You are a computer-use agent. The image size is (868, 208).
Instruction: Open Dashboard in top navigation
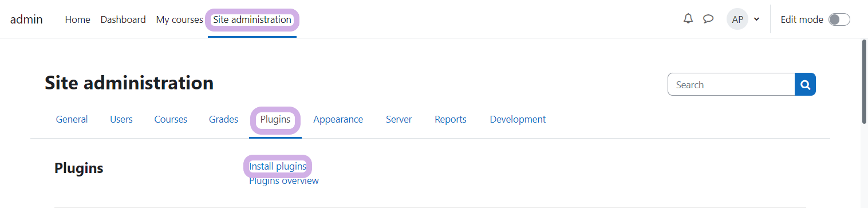point(123,19)
